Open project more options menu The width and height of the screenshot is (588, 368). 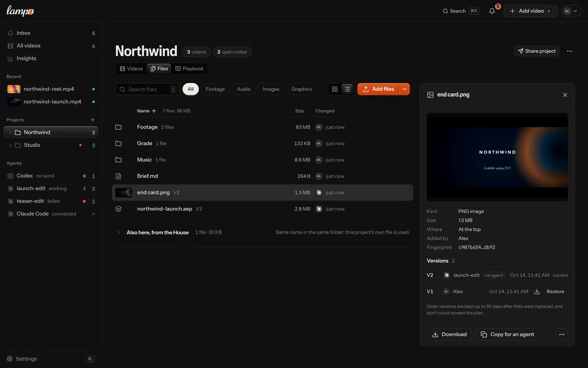(x=569, y=51)
